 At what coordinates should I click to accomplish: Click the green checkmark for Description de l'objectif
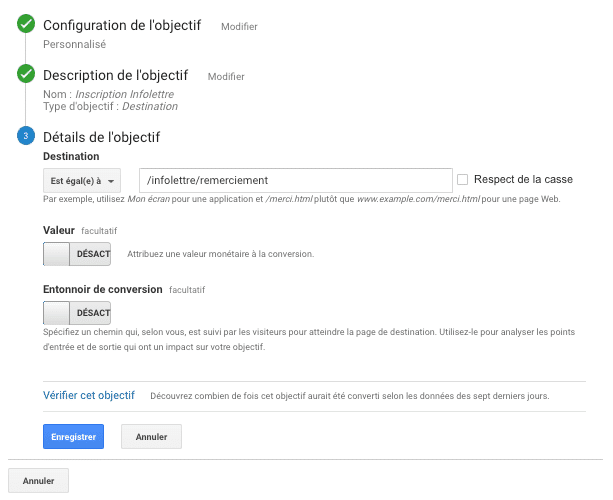point(26,75)
